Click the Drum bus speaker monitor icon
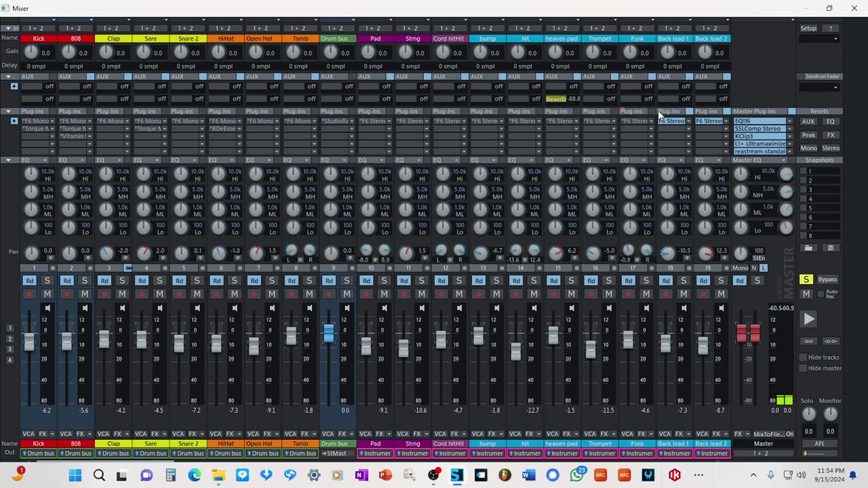Screen dimensions: 868x488 [347, 308]
